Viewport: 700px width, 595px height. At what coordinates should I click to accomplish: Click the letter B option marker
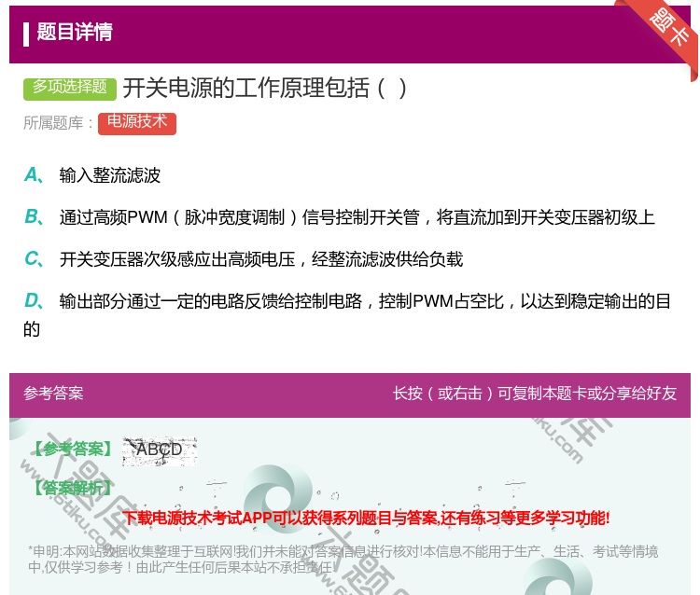point(33,217)
